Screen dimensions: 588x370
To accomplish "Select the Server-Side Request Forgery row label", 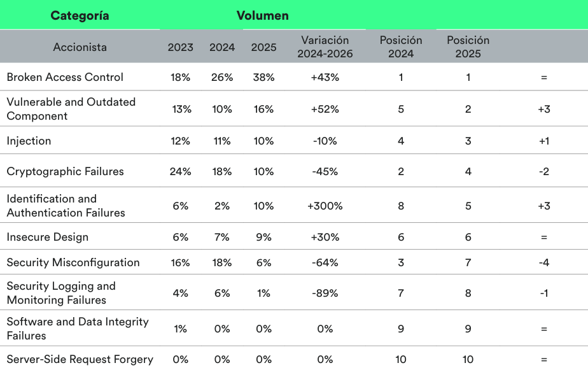I will (80, 359).
